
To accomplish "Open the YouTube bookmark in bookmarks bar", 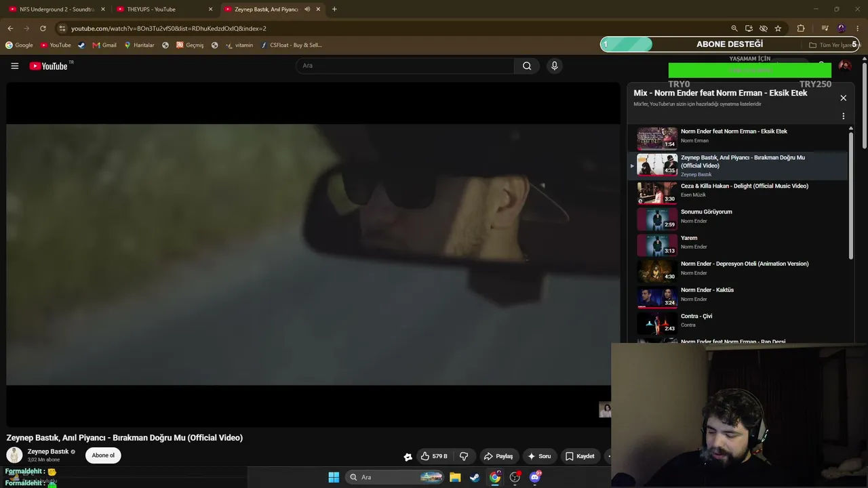I will click(x=56, y=45).
